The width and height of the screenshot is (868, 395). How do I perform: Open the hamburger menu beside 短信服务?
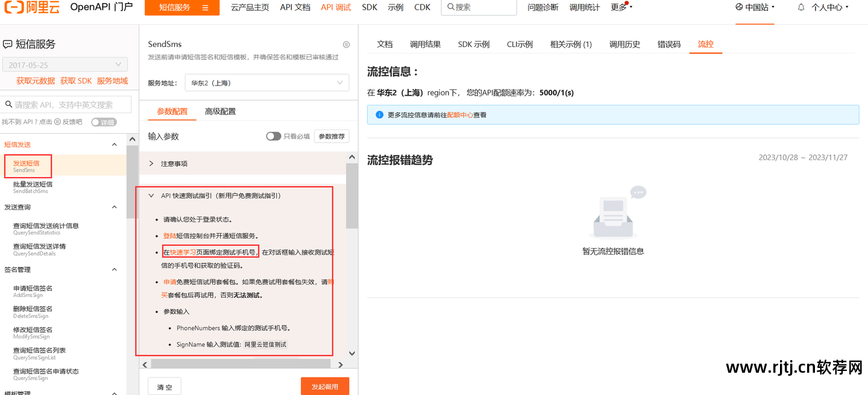206,8
